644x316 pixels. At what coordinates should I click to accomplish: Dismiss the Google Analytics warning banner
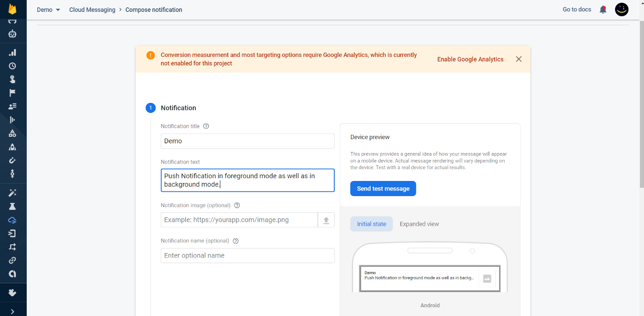518,59
